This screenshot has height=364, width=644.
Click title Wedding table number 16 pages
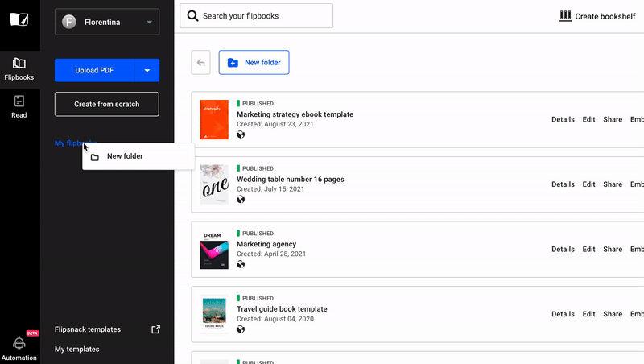coord(291,179)
